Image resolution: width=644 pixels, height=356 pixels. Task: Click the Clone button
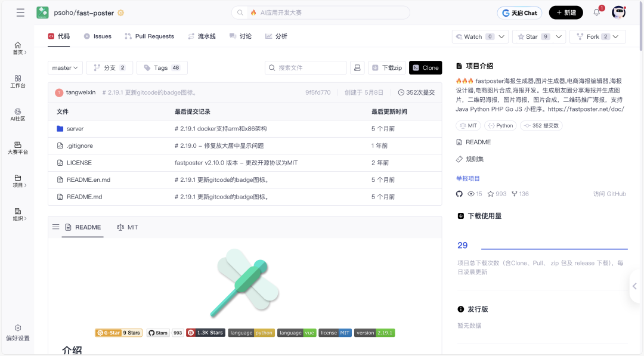pyautogui.click(x=426, y=68)
